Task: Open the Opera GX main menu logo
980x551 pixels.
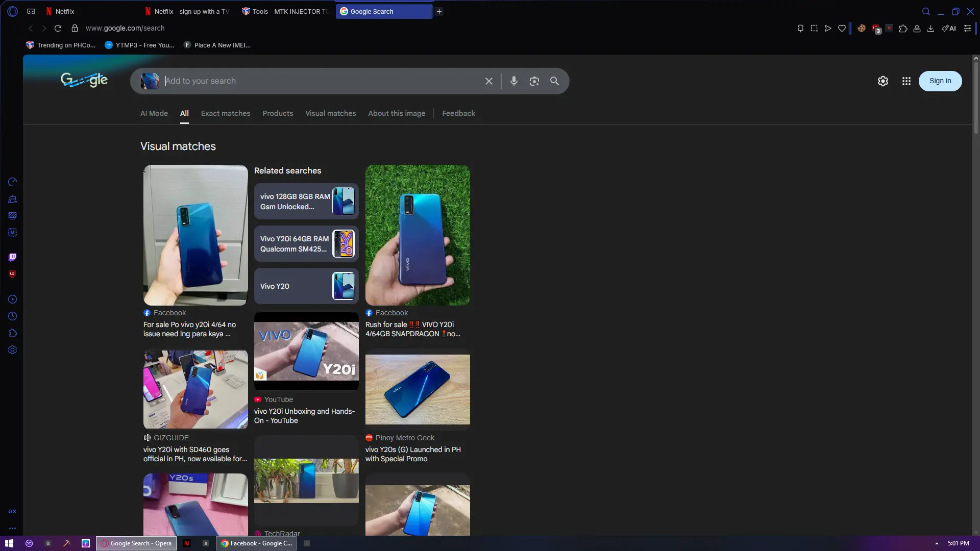Action: tap(13, 11)
